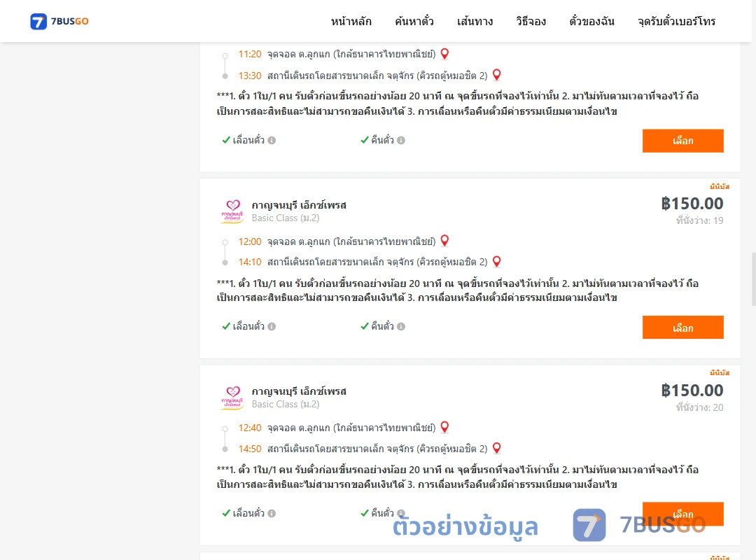Click map pin next to 13:30 arrival station

[x=496, y=75]
